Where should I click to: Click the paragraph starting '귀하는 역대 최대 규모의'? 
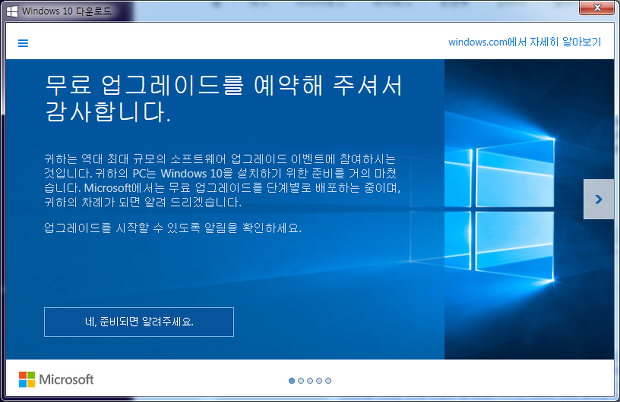click(222, 181)
